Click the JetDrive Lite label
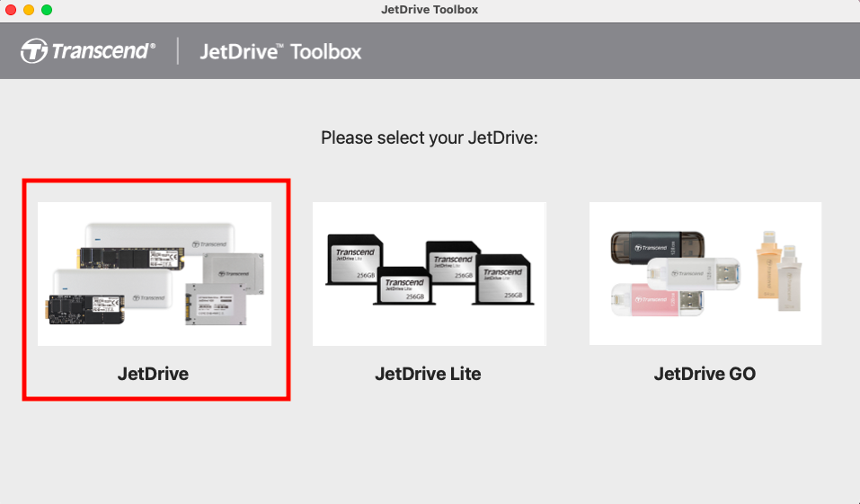Viewport: 860px width, 504px height. 428,374
